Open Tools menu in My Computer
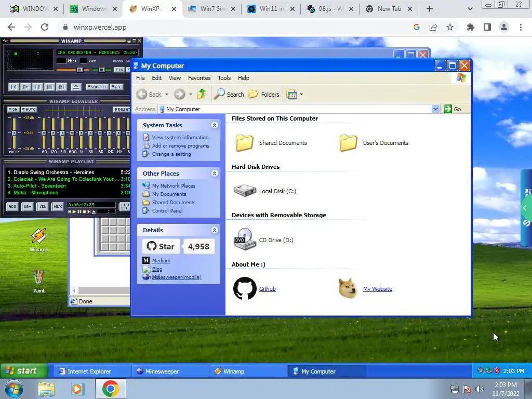The width and height of the screenshot is (532, 399). coord(224,78)
